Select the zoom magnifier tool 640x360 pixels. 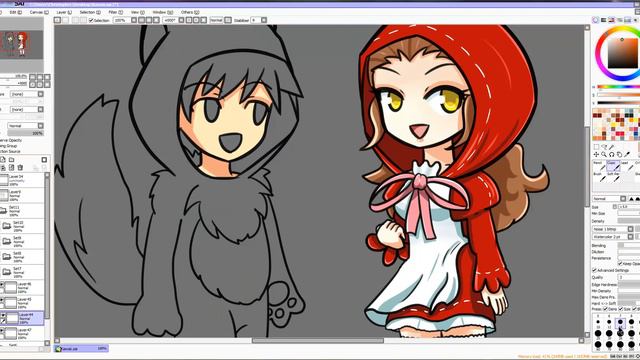click(x=604, y=155)
